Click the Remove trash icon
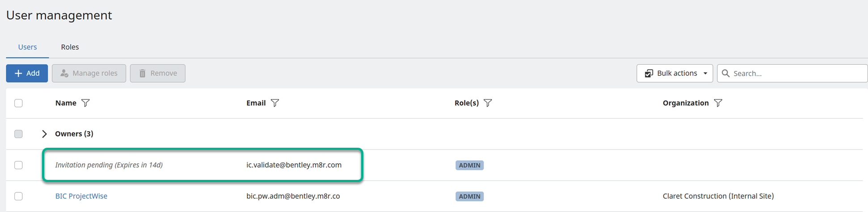The height and width of the screenshot is (212, 868). click(x=142, y=73)
